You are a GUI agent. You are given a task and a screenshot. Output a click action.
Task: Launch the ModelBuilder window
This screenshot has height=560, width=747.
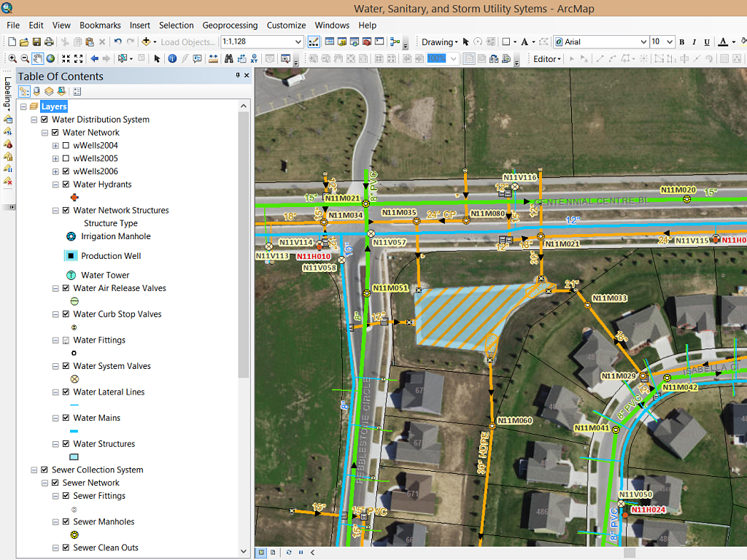[395, 42]
